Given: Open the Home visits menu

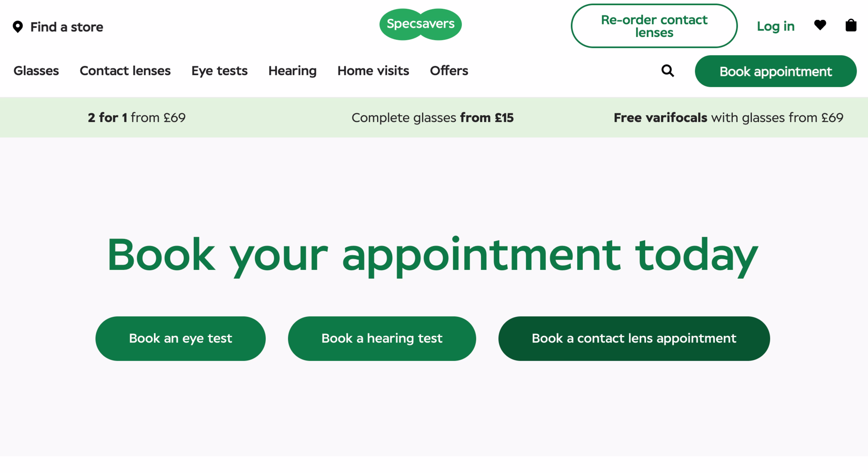Looking at the screenshot, I should 373,71.
